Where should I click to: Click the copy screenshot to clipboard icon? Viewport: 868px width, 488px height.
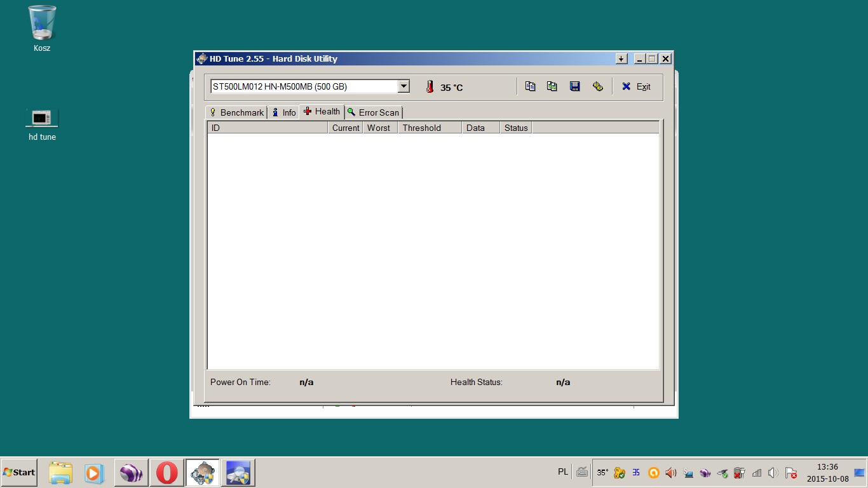tap(552, 86)
